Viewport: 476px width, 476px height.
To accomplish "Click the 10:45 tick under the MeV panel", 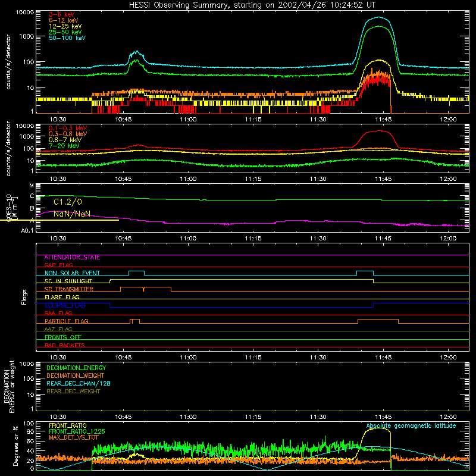I will pyautogui.click(x=123, y=179).
